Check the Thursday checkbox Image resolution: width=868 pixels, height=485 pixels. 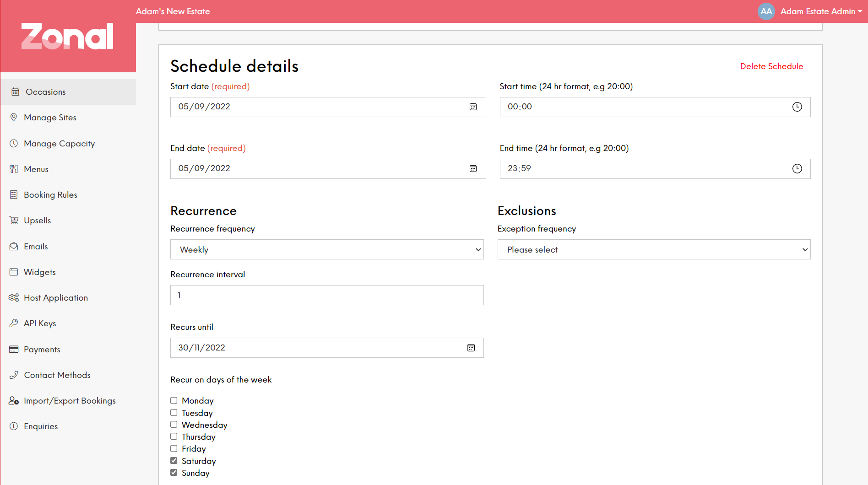click(x=174, y=436)
